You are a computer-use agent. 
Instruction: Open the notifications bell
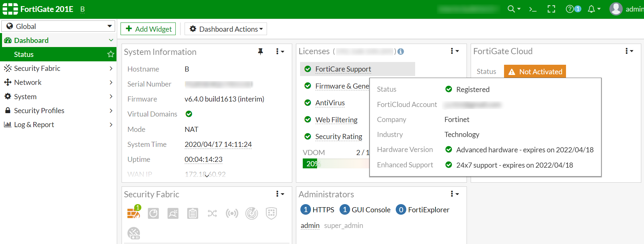point(592,9)
